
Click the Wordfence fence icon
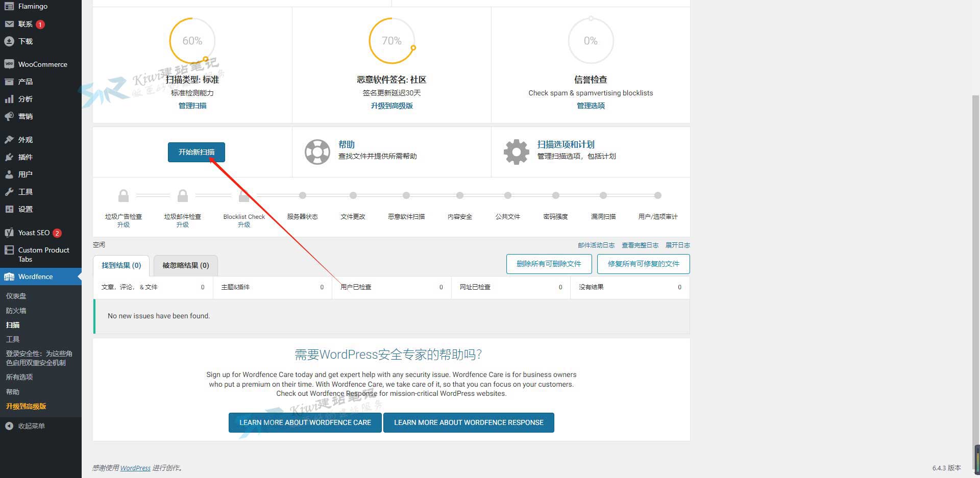(9, 276)
